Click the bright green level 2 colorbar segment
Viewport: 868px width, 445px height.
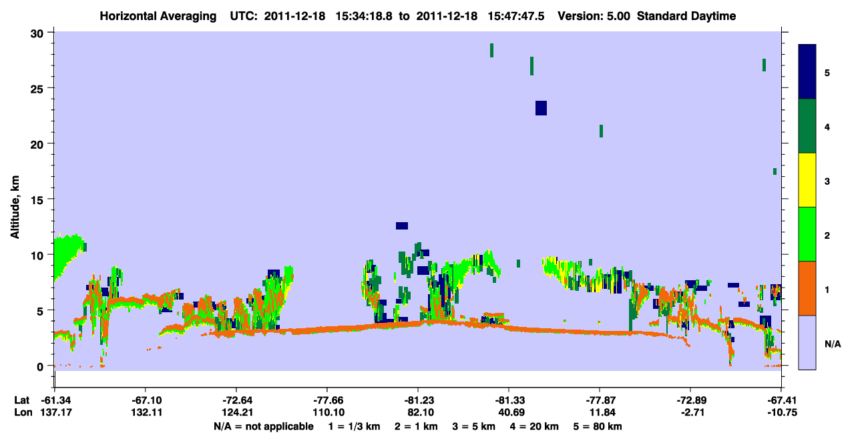(x=807, y=234)
